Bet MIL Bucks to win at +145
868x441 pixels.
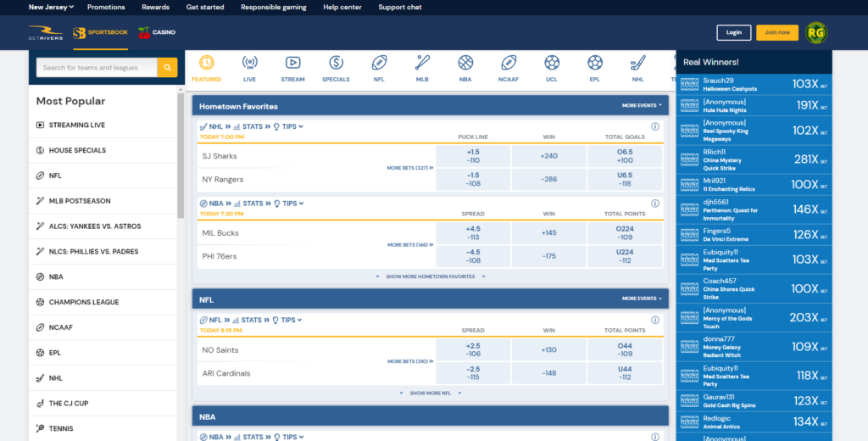click(549, 233)
